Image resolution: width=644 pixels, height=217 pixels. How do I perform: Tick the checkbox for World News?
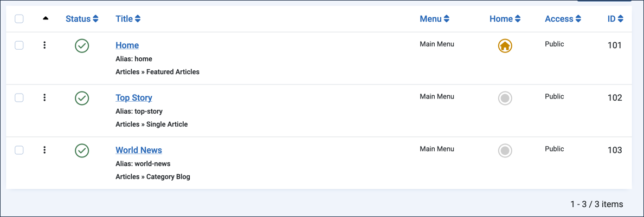(x=19, y=150)
